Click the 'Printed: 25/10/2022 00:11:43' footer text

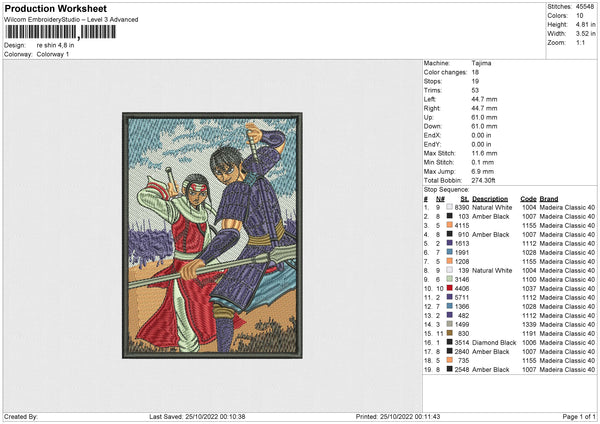[x=398, y=417]
